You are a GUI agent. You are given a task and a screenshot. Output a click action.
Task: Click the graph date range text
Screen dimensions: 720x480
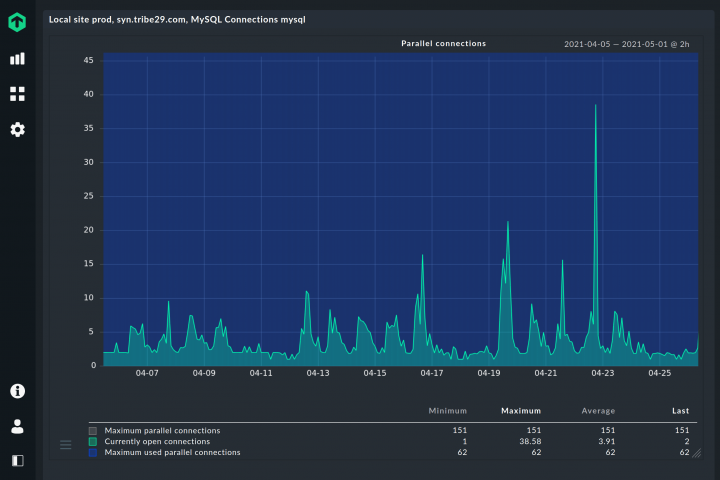pos(626,44)
